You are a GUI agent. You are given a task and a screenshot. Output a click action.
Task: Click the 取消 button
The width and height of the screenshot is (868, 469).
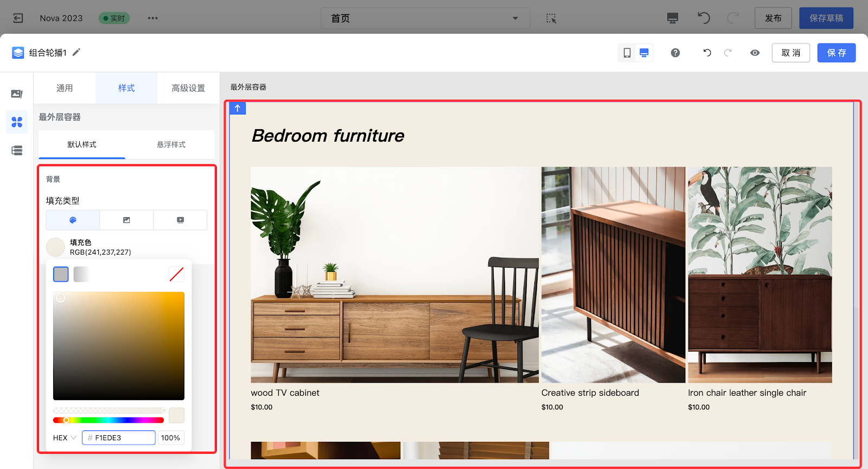pyautogui.click(x=790, y=53)
